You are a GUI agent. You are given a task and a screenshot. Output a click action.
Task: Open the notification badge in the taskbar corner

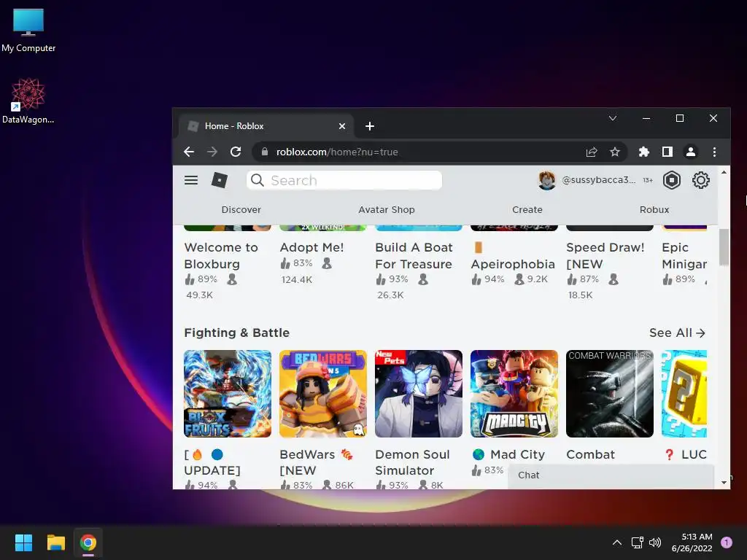pos(726,542)
